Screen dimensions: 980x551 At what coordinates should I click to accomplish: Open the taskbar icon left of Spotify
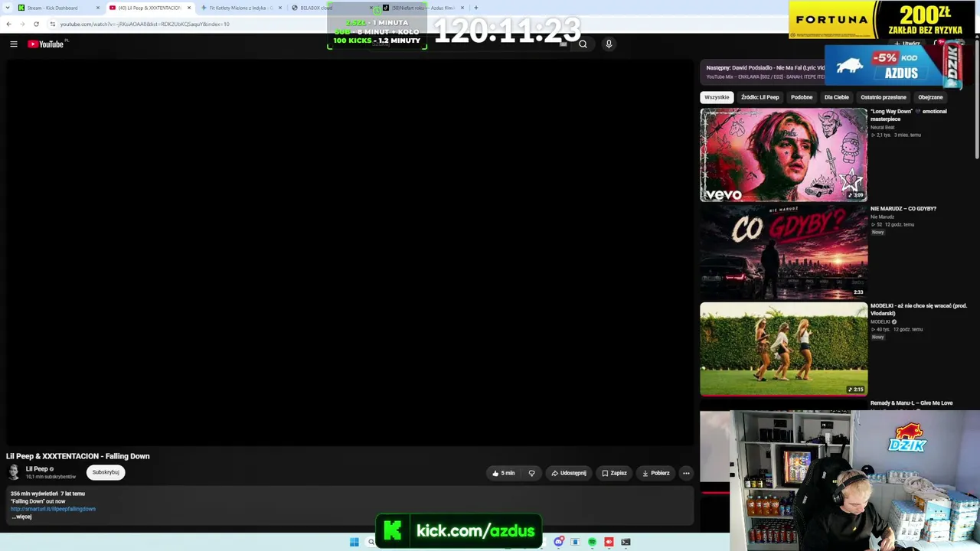click(x=575, y=542)
